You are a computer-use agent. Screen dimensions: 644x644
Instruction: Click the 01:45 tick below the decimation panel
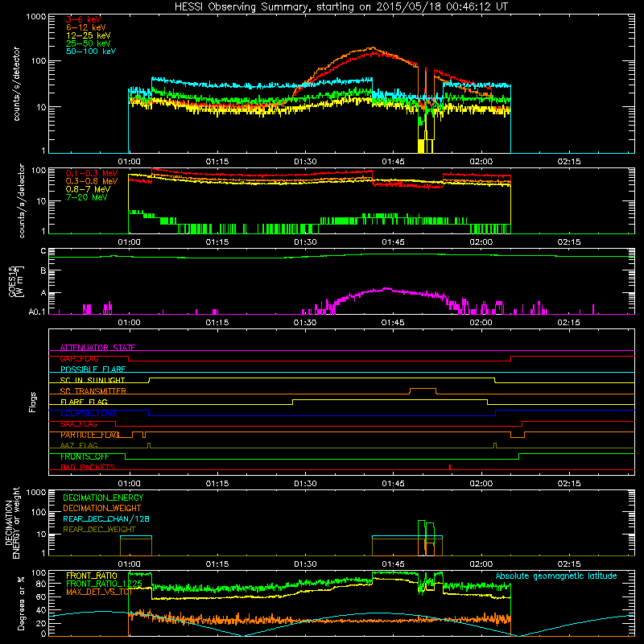pyautogui.click(x=393, y=564)
